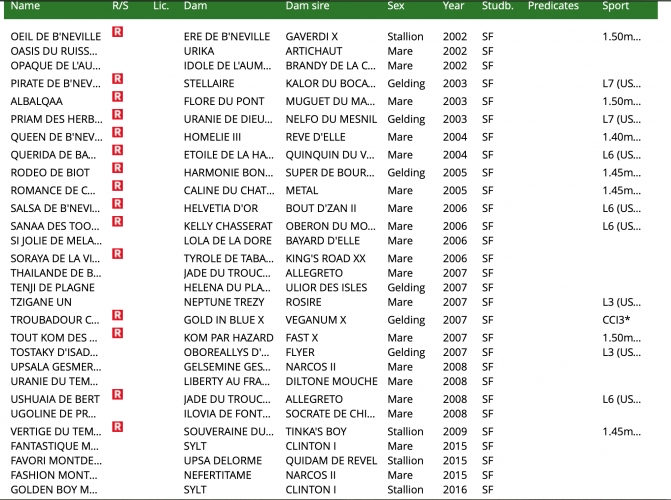Click the red R icon for RODEO DE BIOT
The height and width of the screenshot is (500, 671).
tap(117, 168)
